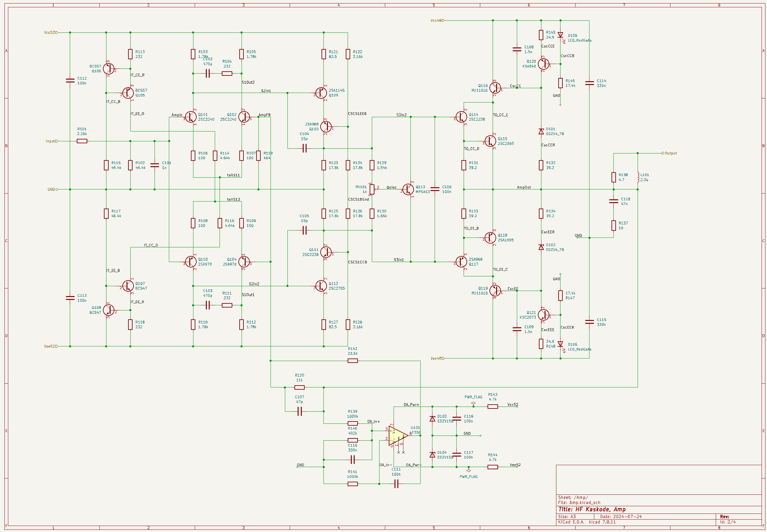Select the Q113 MPSA13 transistor

(x=408, y=189)
